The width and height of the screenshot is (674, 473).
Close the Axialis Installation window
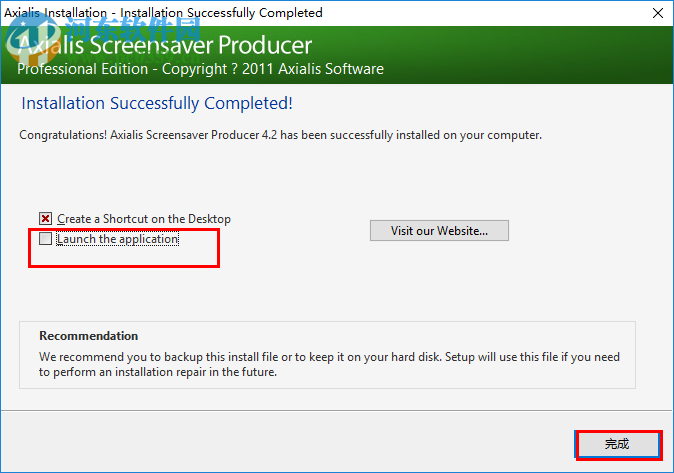[x=658, y=13]
